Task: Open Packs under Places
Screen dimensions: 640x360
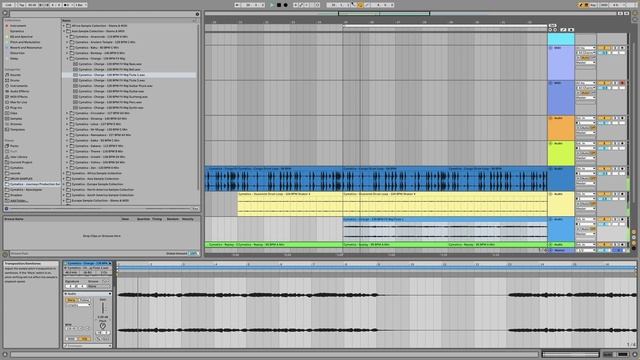Action: 14,146
